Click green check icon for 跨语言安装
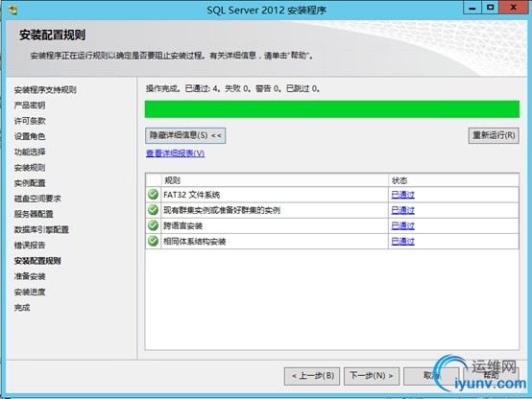The height and width of the screenshot is (399, 532). (x=153, y=225)
